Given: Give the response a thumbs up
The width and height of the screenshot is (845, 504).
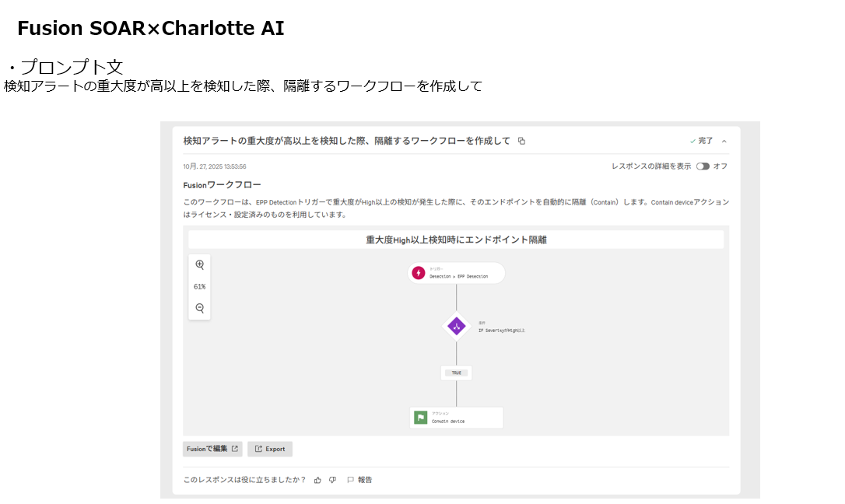Looking at the screenshot, I should tap(317, 480).
